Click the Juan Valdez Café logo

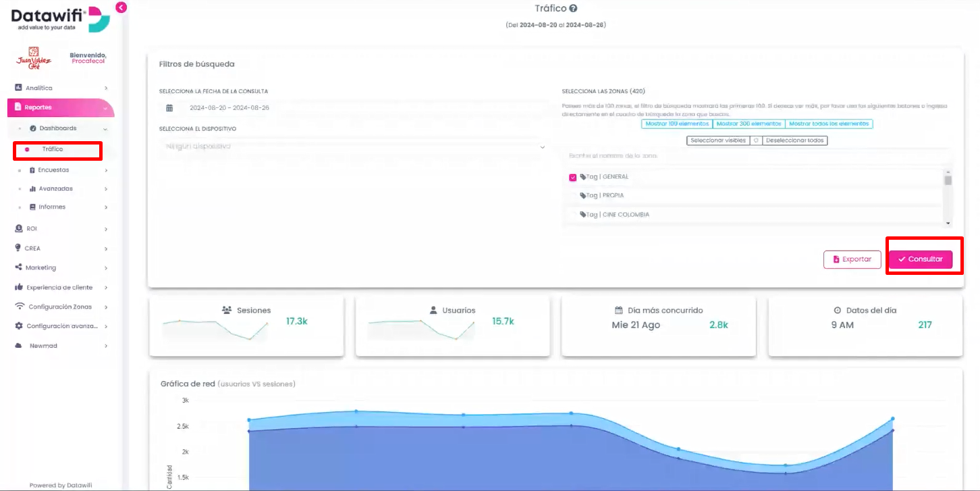[33, 59]
